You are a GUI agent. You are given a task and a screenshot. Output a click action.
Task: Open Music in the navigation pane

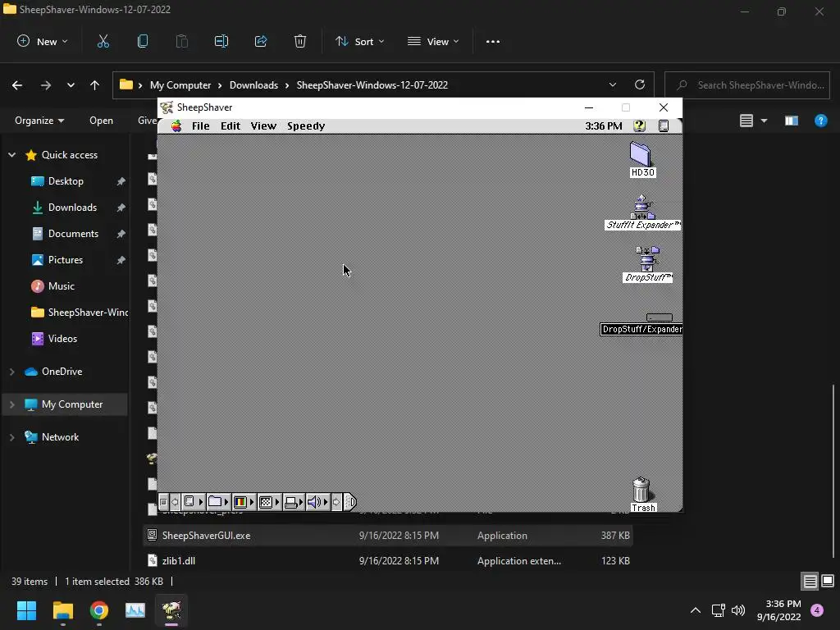61,286
